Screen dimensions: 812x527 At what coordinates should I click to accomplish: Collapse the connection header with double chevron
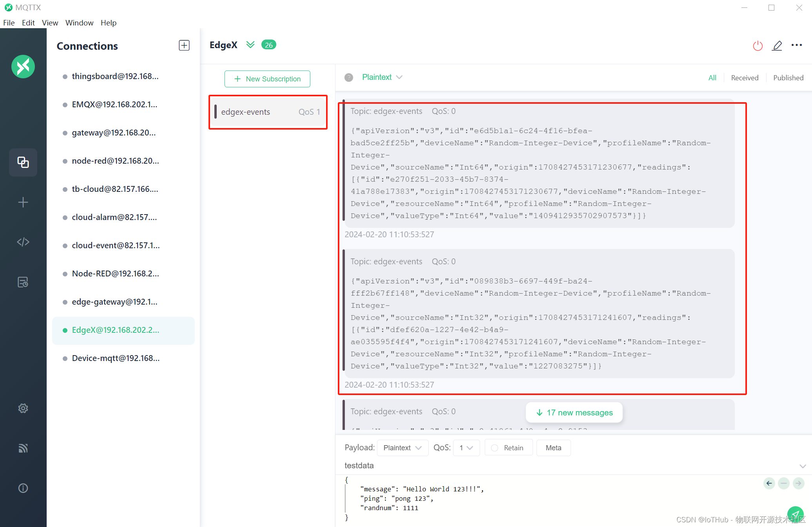tap(250, 45)
